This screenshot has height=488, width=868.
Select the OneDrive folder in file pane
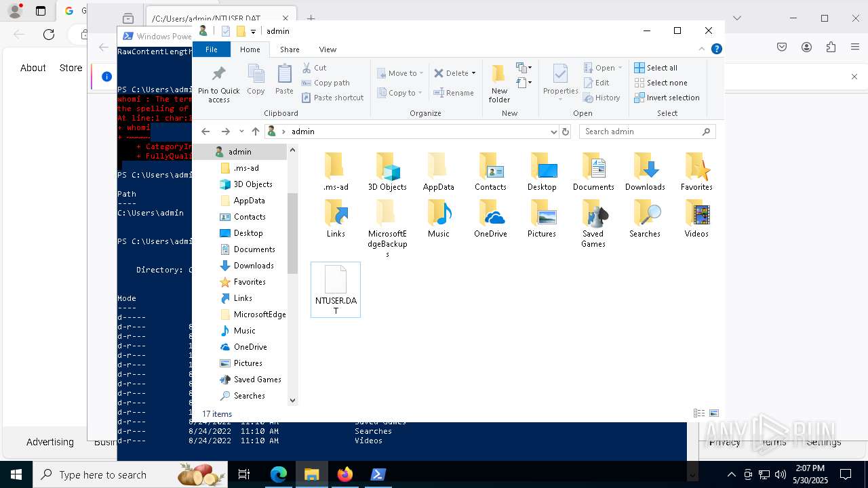[x=490, y=218]
